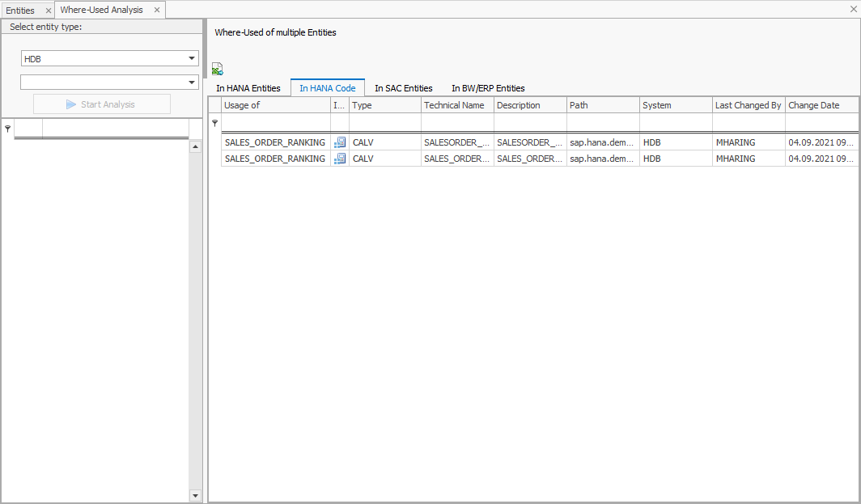
Task: Click the filter funnel icon in left panel
Action: coord(7,128)
